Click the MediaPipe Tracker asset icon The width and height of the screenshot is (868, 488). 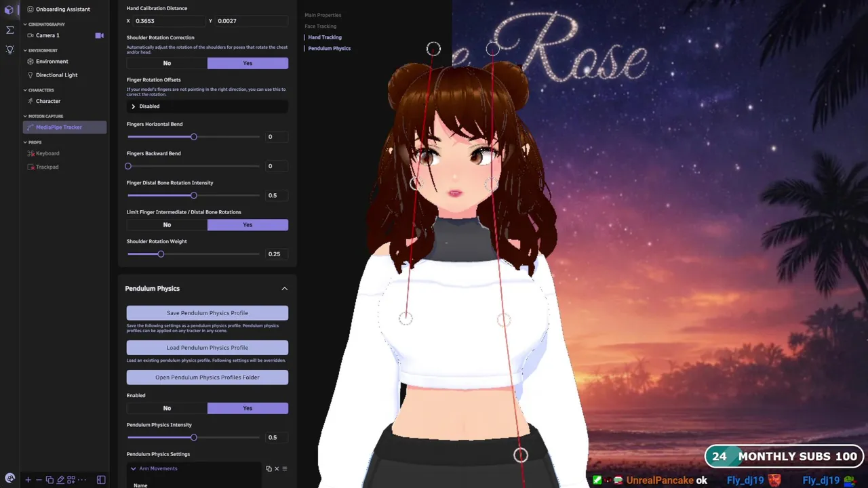(x=31, y=127)
